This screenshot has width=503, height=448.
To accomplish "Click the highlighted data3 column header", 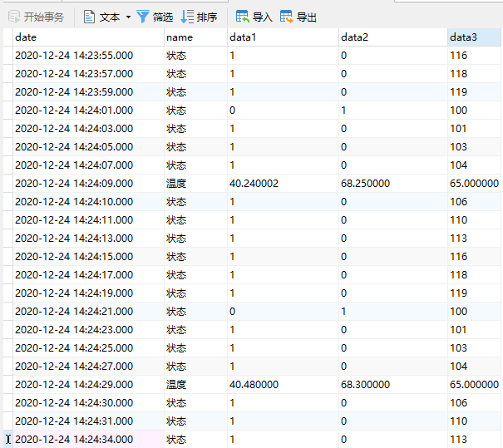I will coord(474,37).
